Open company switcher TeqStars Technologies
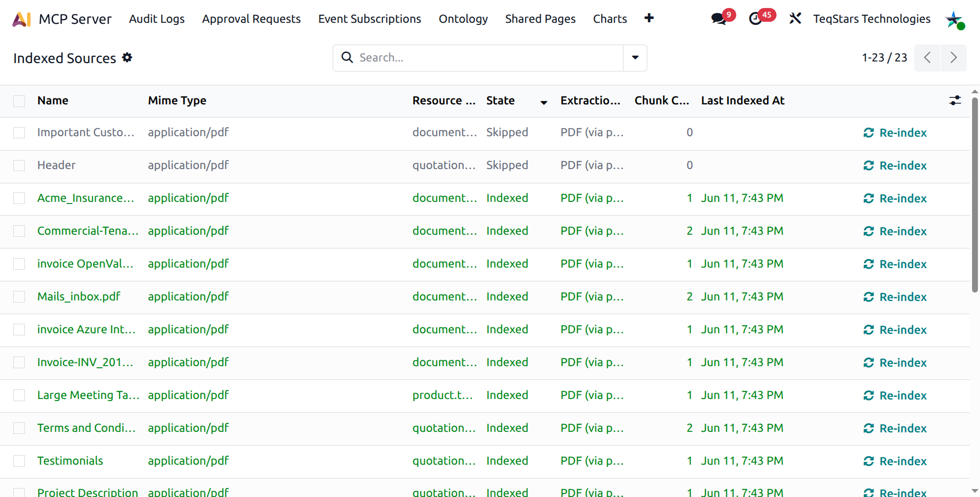The width and height of the screenshot is (980, 497). click(872, 19)
